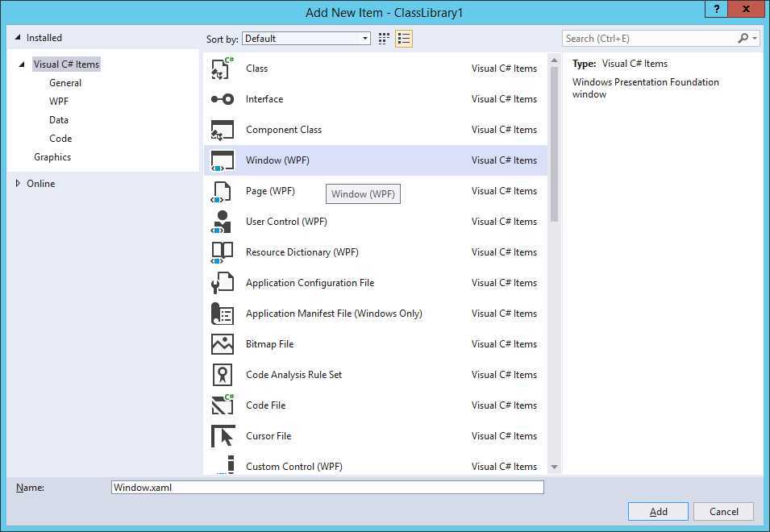Collapse the Installed section

[x=18, y=37]
